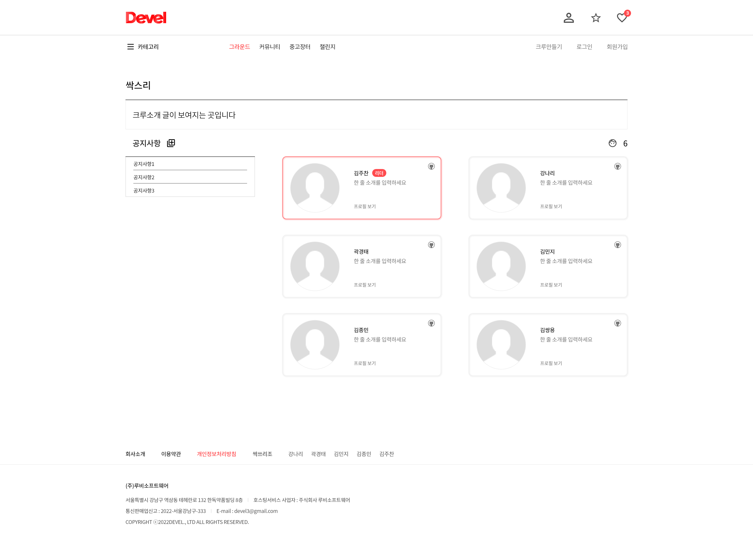This screenshot has width=753, height=560.
Task: Open the 중고장터 menu item
Action: [x=300, y=47]
